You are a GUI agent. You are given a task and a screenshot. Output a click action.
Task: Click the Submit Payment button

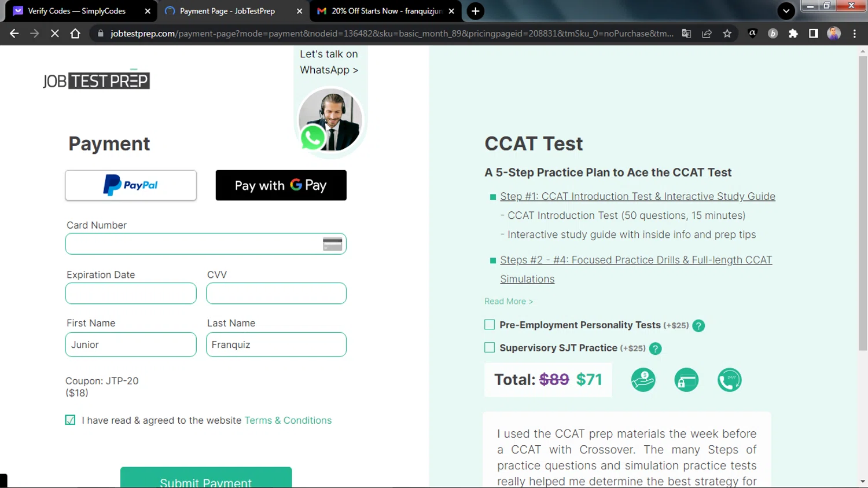206,478
